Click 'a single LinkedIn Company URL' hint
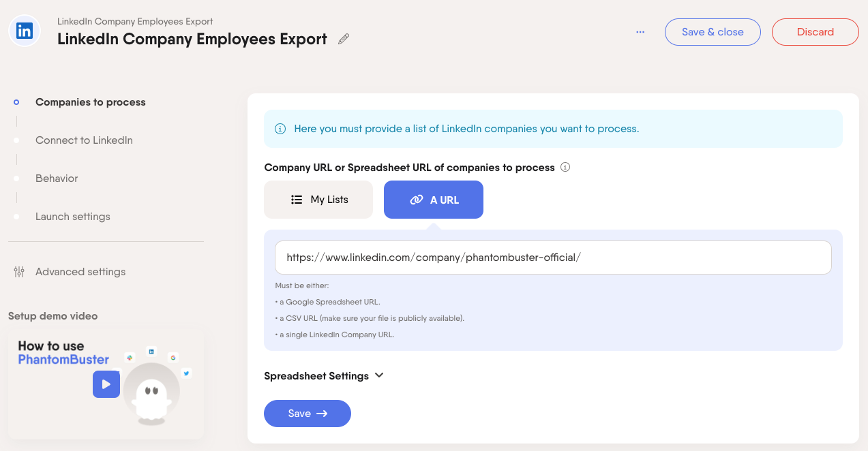The height and width of the screenshot is (451, 868). (x=335, y=335)
